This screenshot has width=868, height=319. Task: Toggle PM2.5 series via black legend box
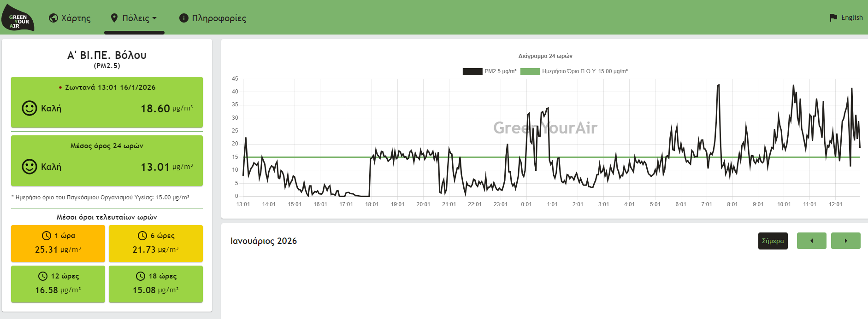coord(472,71)
